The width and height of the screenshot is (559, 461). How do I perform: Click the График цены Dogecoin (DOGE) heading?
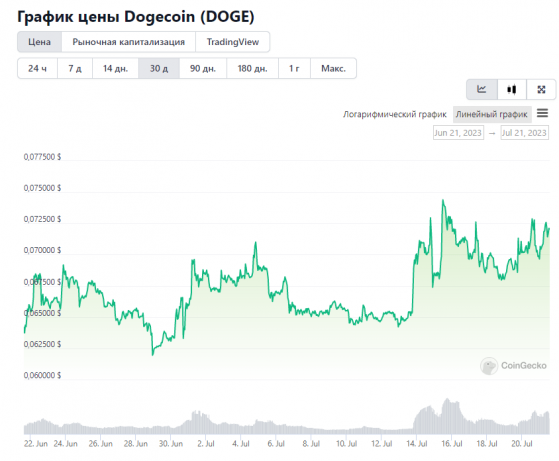pyautogui.click(x=136, y=16)
